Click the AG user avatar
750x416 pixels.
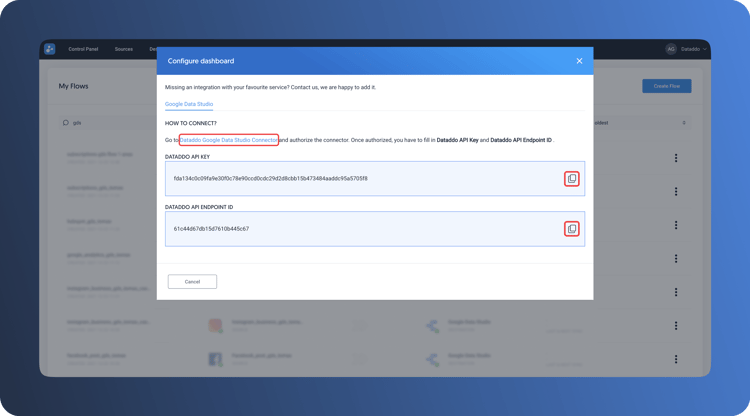click(x=671, y=49)
